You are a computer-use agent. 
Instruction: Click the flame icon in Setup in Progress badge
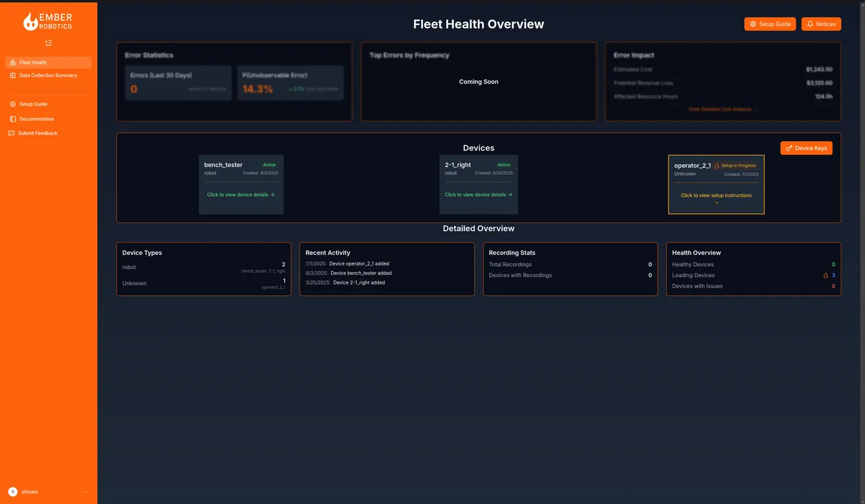(x=717, y=166)
